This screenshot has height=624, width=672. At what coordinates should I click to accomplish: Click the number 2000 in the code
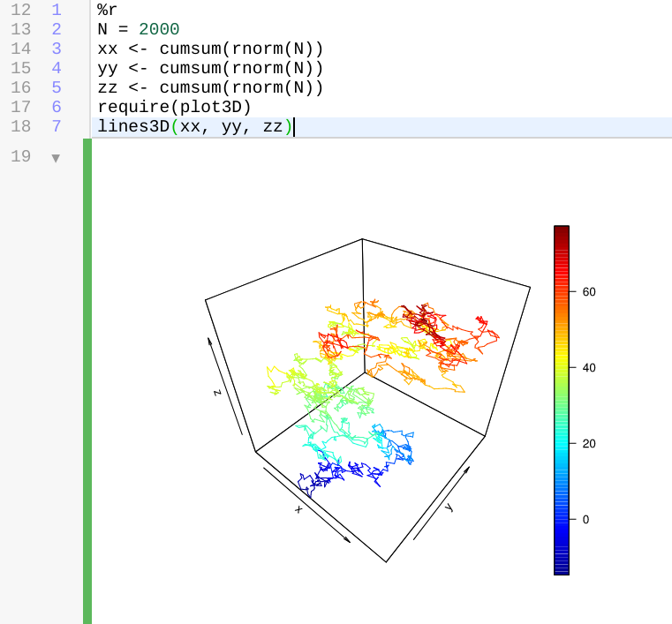pyautogui.click(x=159, y=30)
